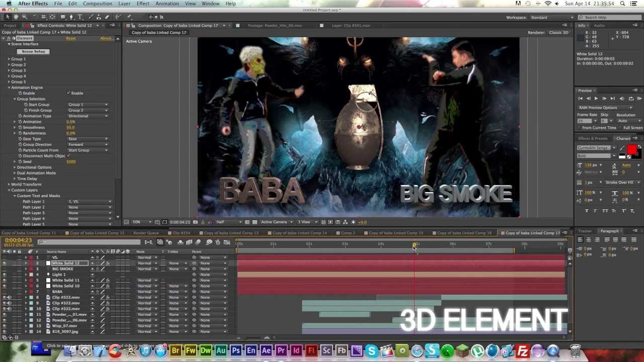Select the Pen tool

(71, 17)
